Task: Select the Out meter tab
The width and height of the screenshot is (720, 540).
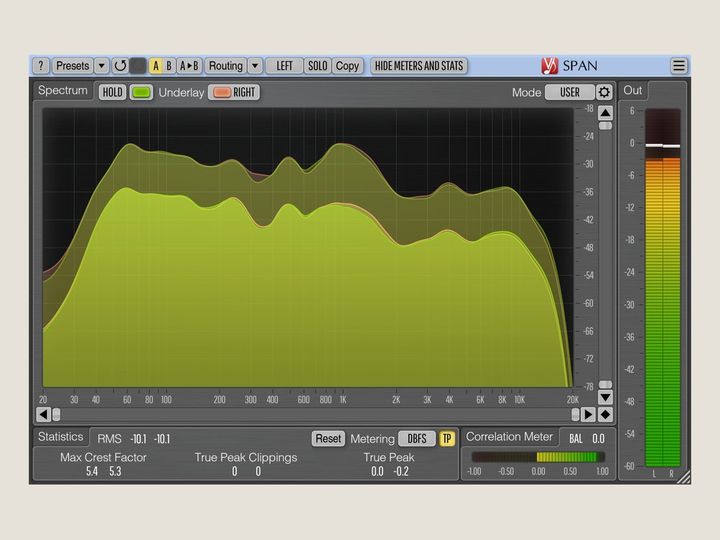Action: pos(633,90)
